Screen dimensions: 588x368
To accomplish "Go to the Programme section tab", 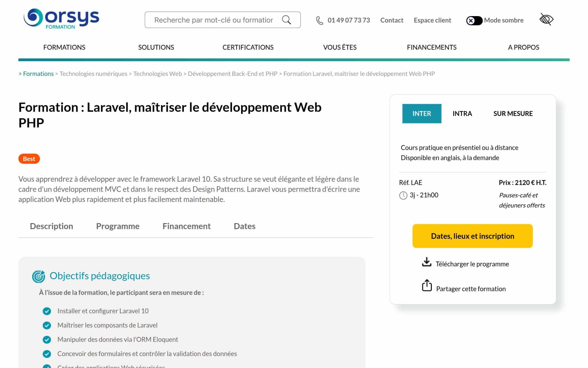I will [118, 226].
